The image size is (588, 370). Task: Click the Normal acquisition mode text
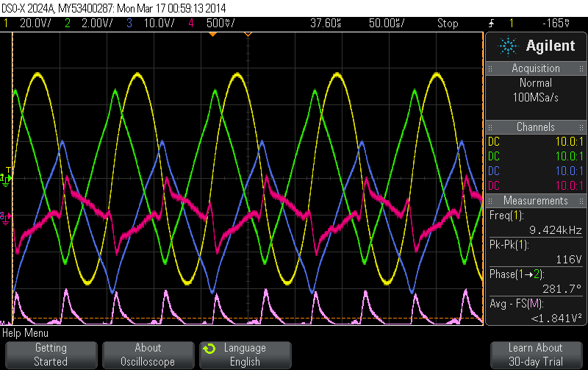coord(536,83)
